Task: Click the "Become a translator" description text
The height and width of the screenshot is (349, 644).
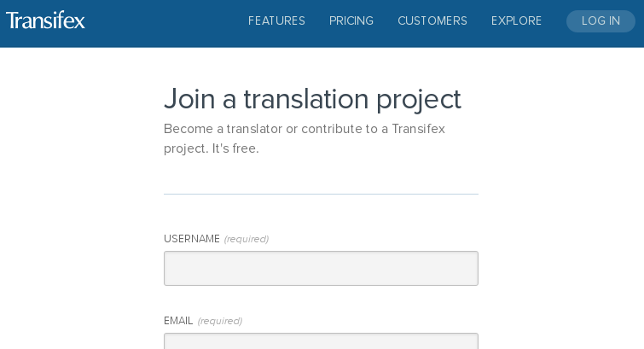Action: pyautogui.click(x=305, y=138)
